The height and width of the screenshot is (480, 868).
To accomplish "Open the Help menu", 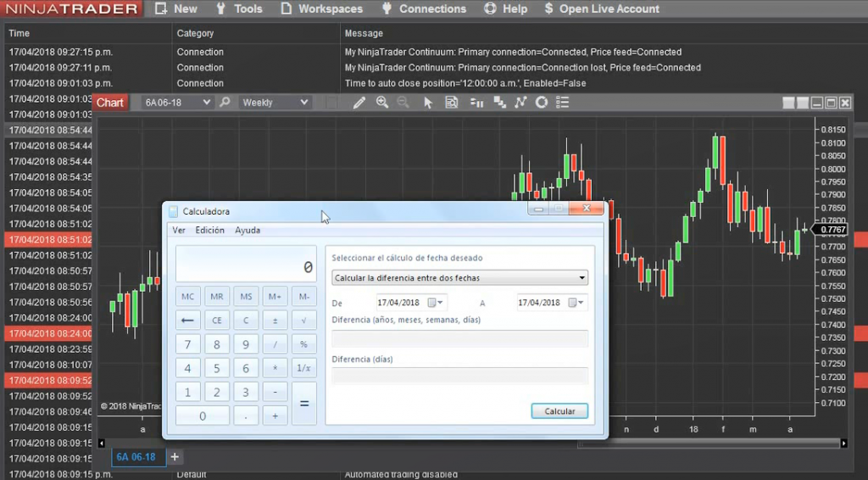I will coord(505,8).
